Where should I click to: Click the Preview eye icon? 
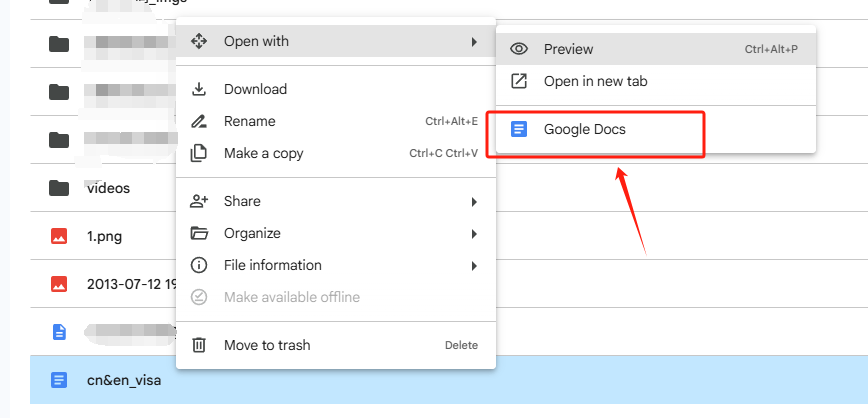[x=519, y=49]
